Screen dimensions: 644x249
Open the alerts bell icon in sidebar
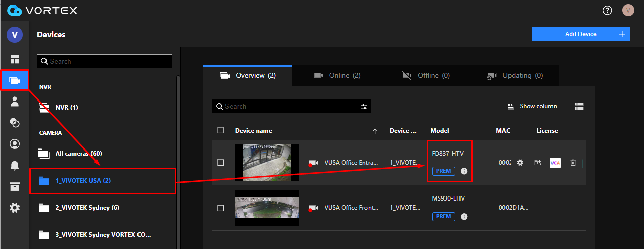[15, 166]
